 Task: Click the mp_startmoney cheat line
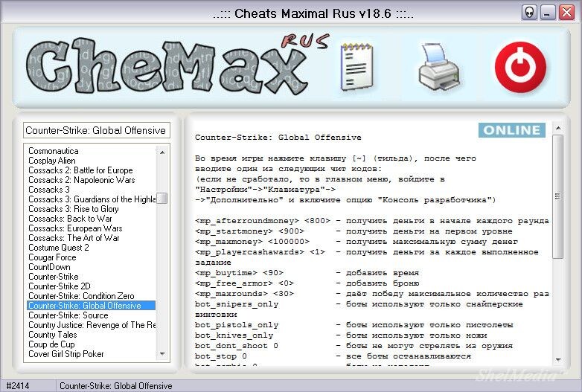[354, 231]
